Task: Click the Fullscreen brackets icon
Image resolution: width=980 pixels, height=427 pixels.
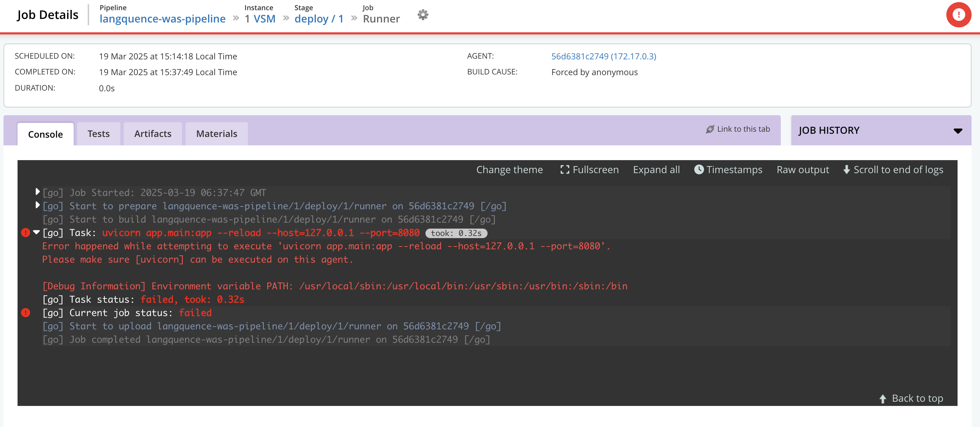Action: pos(565,170)
